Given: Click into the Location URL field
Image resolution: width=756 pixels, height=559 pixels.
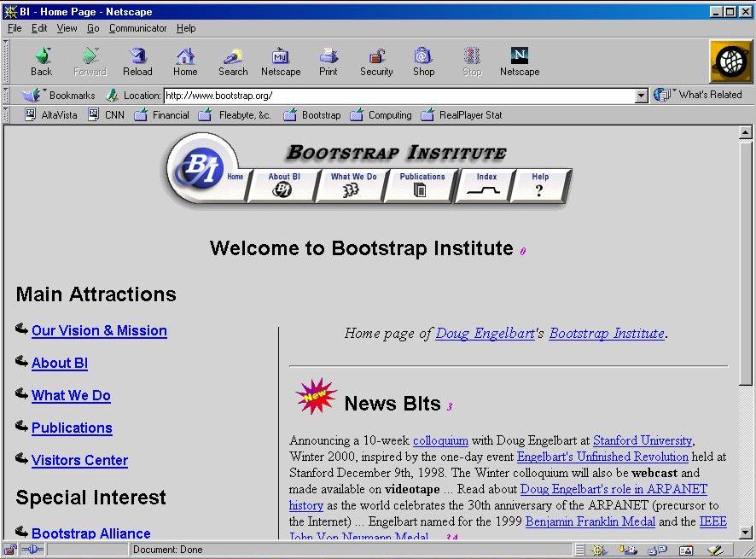Looking at the screenshot, I should (x=399, y=96).
